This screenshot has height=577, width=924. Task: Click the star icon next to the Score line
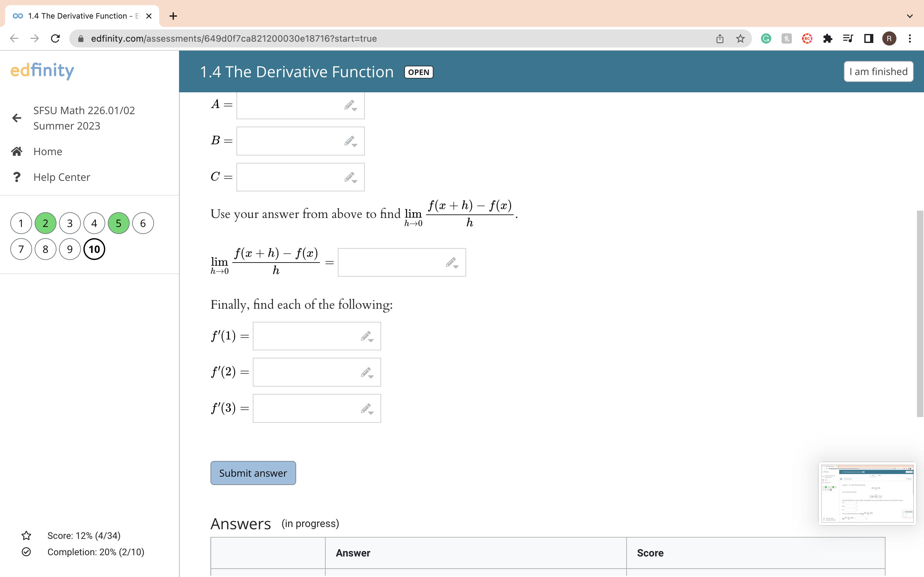pyautogui.click(x=26, y=535)
